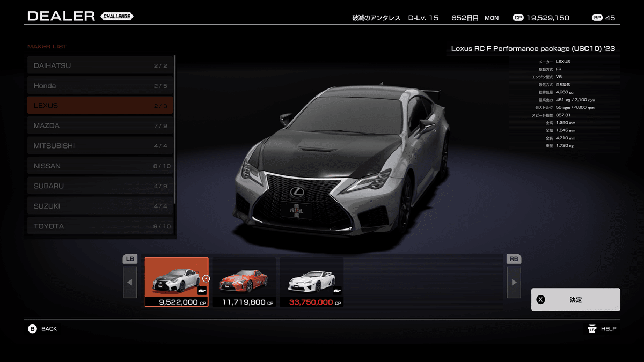Select Honda in the maker list
Image resolution: width=644 pixels, height=362 pixels.
click(x=100, y=86)
